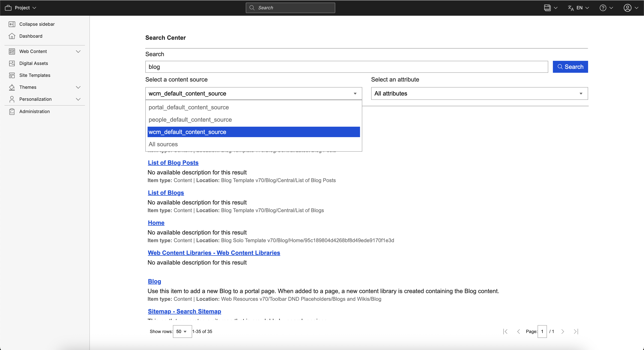The height and width of the screenshot is (350, 644).
Task: Click the language translate icon
Action: click(571, 8)
